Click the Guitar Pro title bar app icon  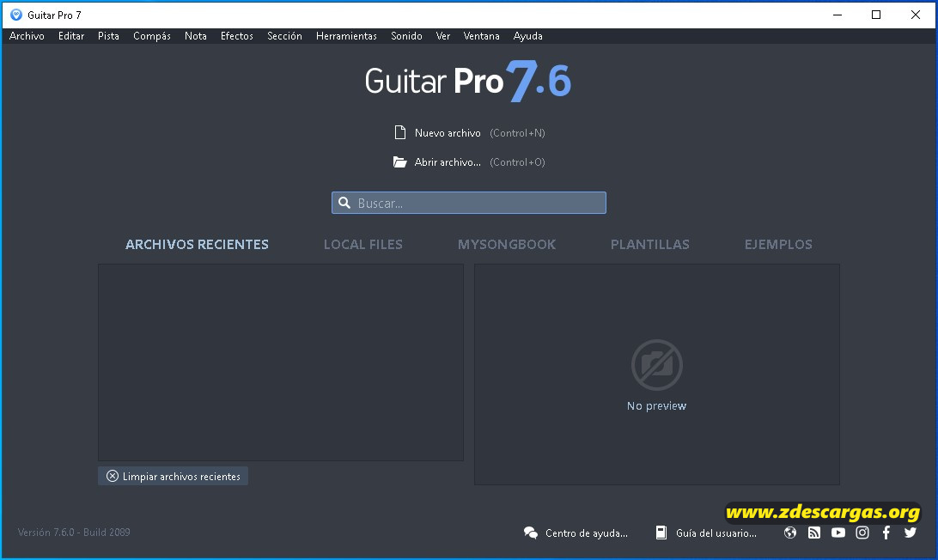(16, 15)
